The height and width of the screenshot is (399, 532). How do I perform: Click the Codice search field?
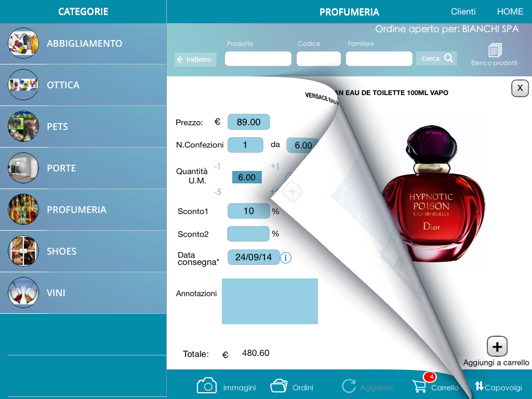[318, 59]
